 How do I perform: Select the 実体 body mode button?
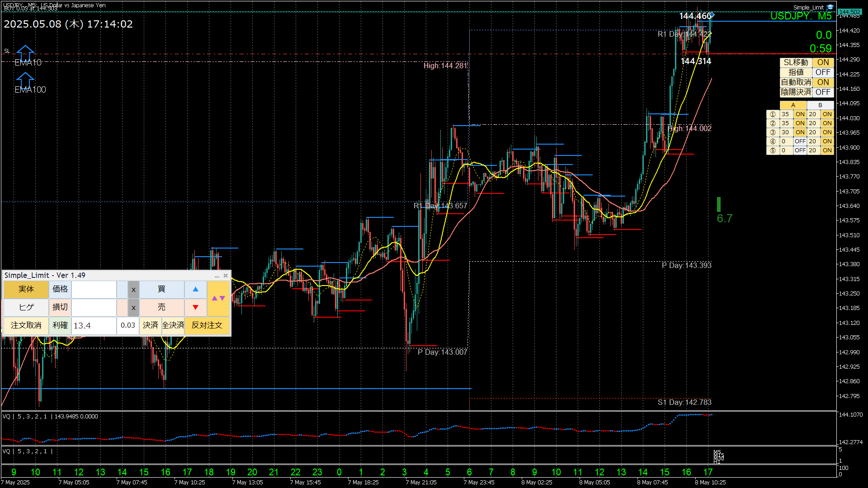coord(26,289)
